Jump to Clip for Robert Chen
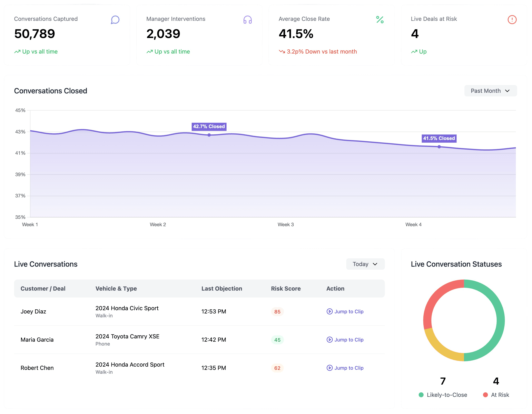This screenshot has height=414, width=532. point(345,368)
